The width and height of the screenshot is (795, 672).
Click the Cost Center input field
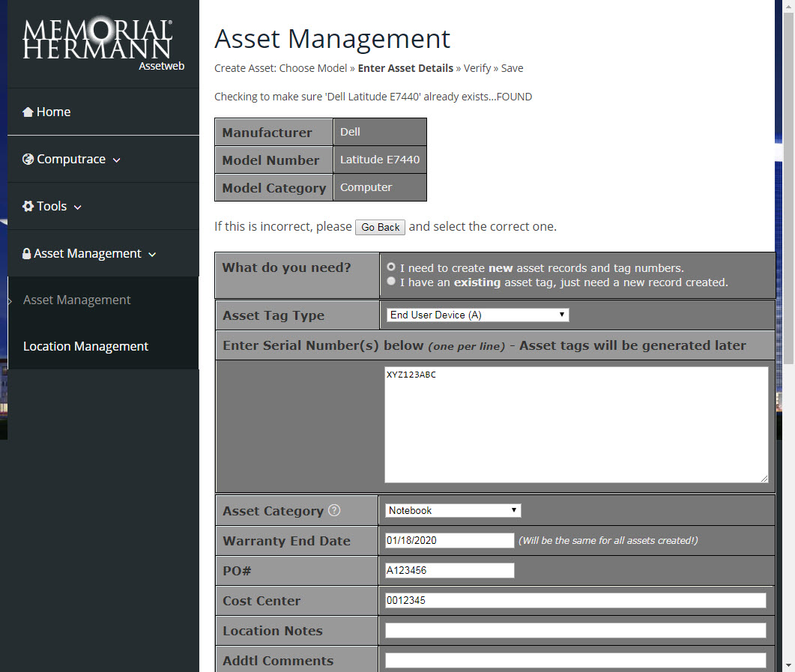pyautogui.click(x=575, y=601)
